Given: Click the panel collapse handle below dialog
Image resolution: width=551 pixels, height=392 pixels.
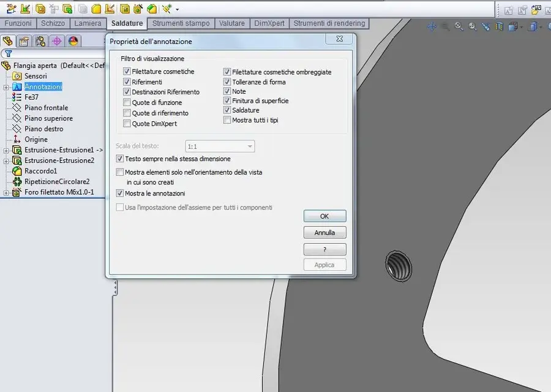Looking at the screenshot, I should coord(115,288).
